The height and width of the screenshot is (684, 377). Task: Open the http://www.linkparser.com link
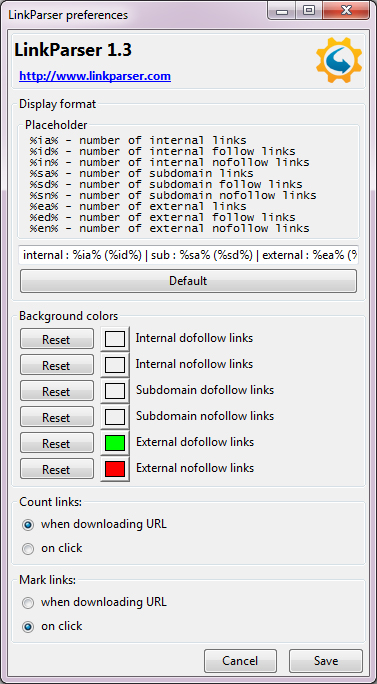pyautogui.click(x=95, y=76)
